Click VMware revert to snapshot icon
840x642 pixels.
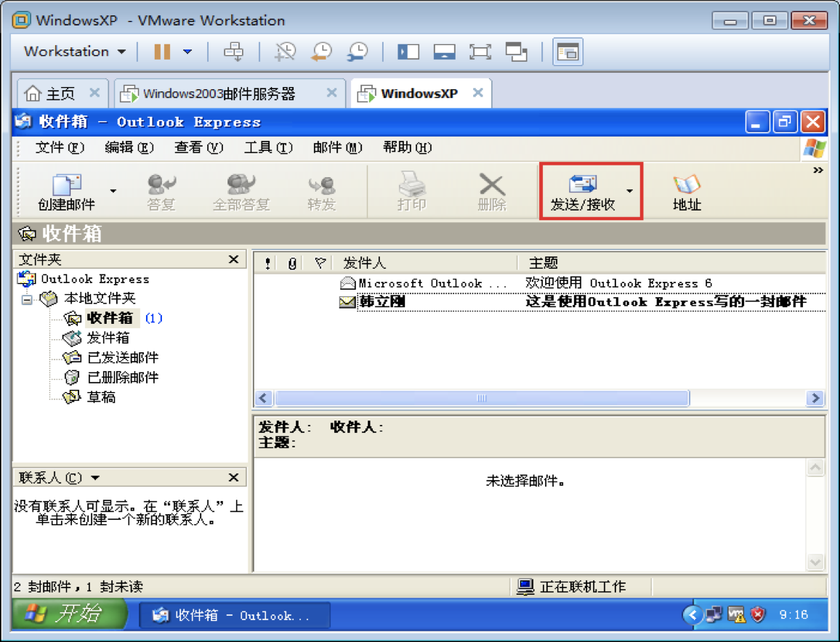pyautogui.click(x=321, y=52)
